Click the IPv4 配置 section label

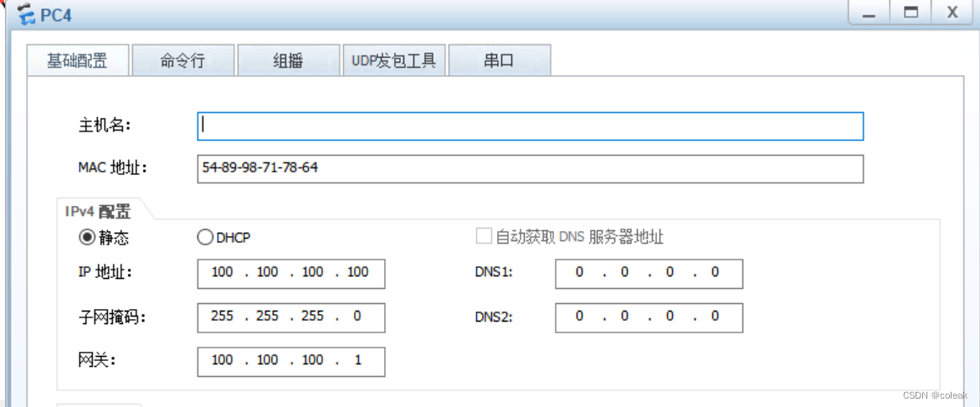[x=98, y=211]
